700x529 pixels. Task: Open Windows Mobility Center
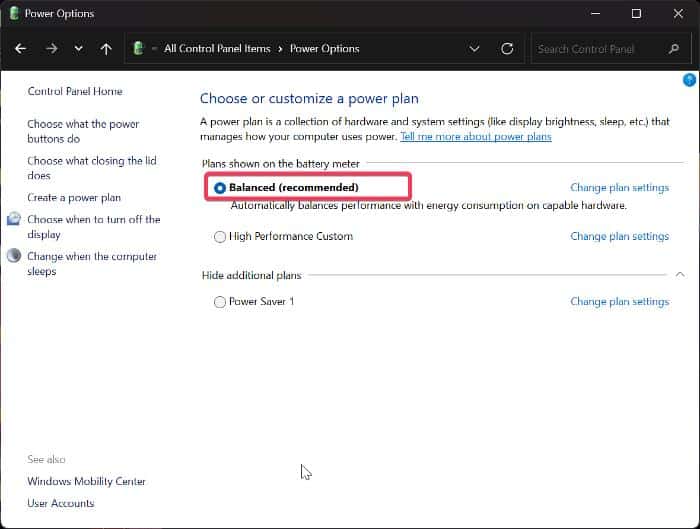(x=86, y=481)
